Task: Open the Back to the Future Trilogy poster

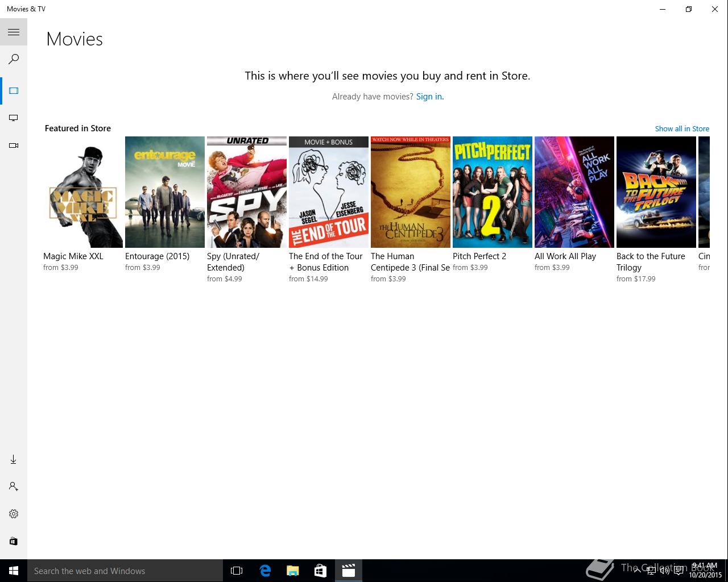Action: [x=656, y=192]
